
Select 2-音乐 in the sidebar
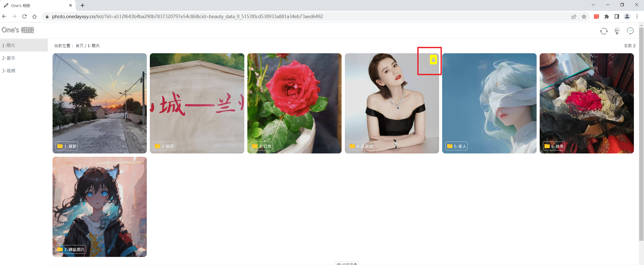pyautogui.click(x=24, y=58)
